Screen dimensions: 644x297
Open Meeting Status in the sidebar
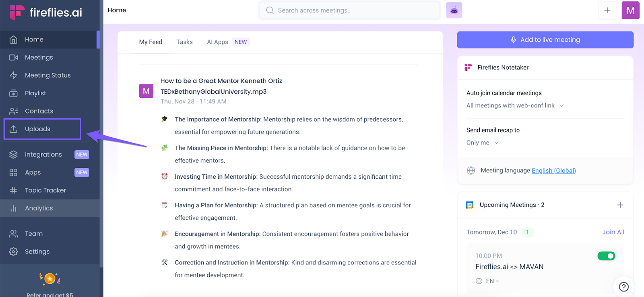point(47,75)
